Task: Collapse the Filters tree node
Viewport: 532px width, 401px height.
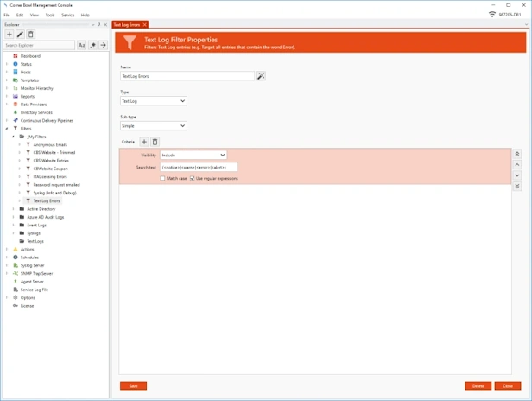Action: [x=7, y=128]
